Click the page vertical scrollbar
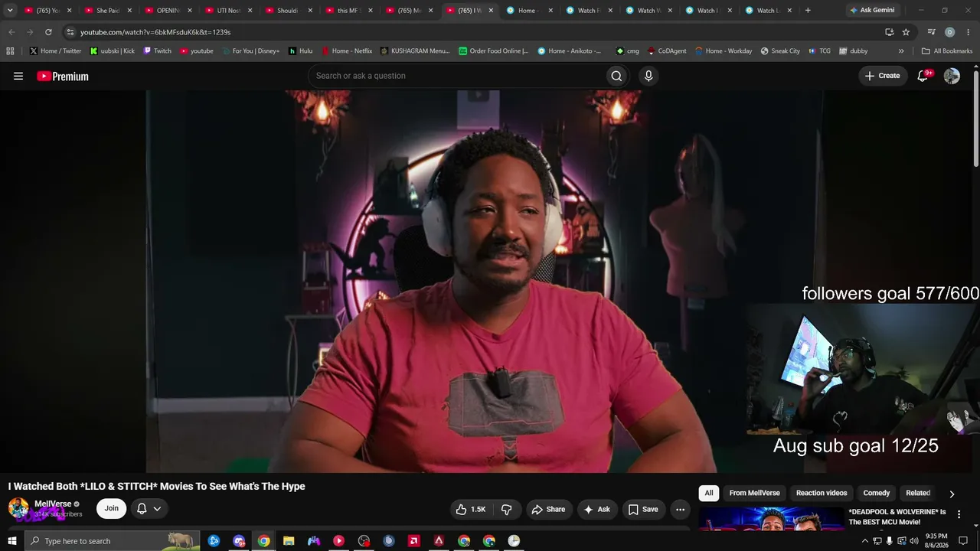Viewport: 980px width, 551px height. [x=976, y=118]
